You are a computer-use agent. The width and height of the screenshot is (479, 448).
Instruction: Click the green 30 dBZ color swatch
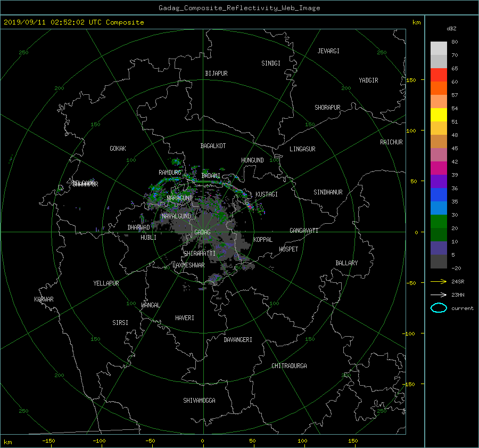439,222
